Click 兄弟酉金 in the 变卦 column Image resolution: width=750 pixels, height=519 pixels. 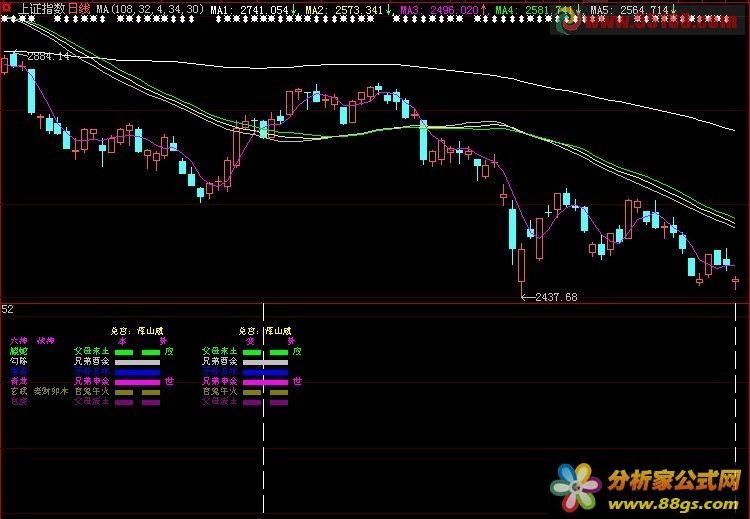click(220, 361)
